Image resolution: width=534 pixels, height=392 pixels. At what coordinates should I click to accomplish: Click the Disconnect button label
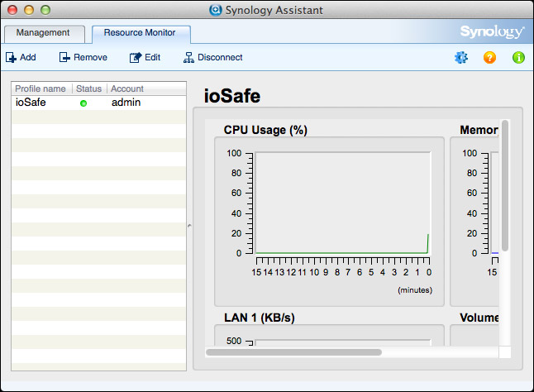pos(220,57)
